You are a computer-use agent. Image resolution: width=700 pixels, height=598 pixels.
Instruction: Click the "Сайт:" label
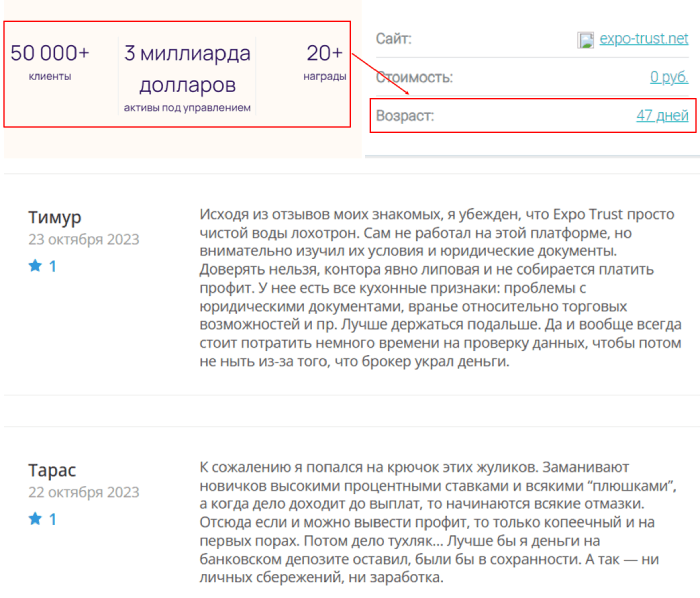coord(393,39)
